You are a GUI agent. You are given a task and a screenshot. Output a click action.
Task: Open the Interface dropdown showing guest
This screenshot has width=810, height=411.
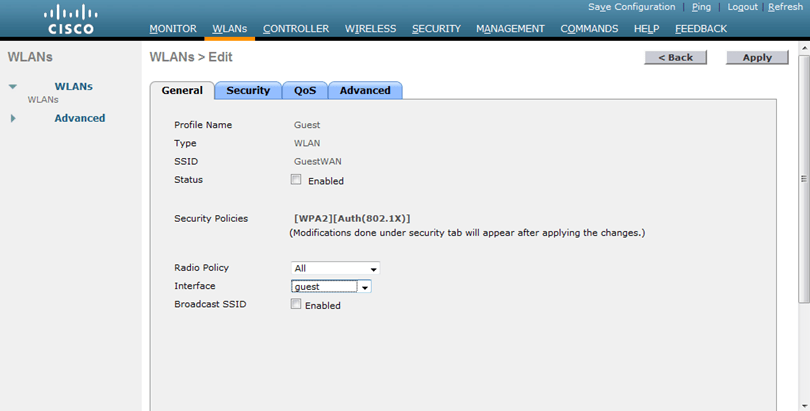pyautogui.click(x=331, y=286)
